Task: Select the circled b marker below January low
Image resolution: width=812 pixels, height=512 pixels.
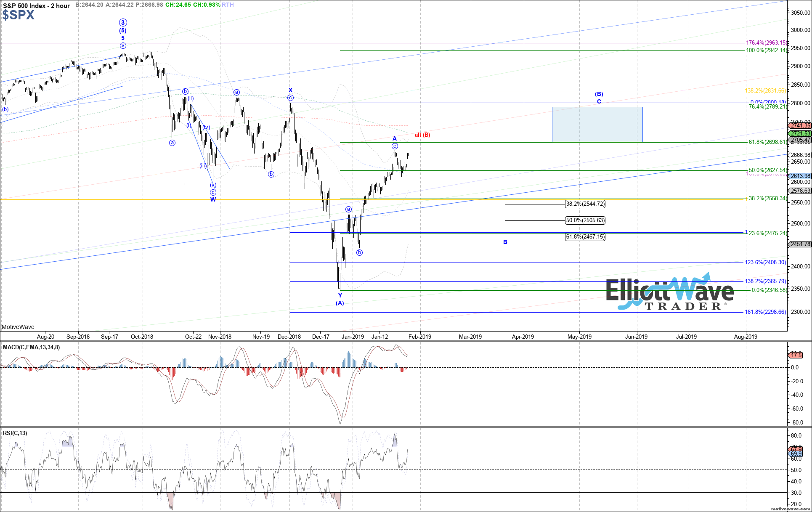Action: [x=359, y=252]
